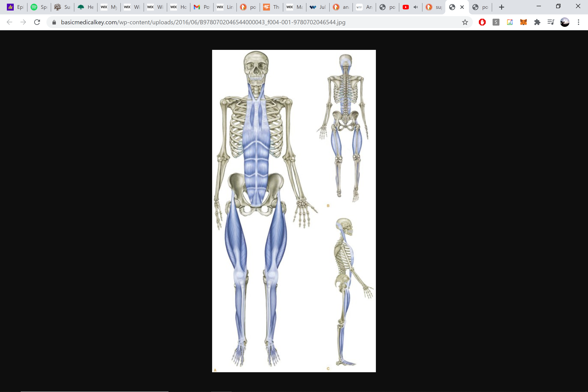This screenshot has width=588, height=392.
Task: Mute the YouTube tab playing audio
Action: pyautogui.click(x=416, y=7)
